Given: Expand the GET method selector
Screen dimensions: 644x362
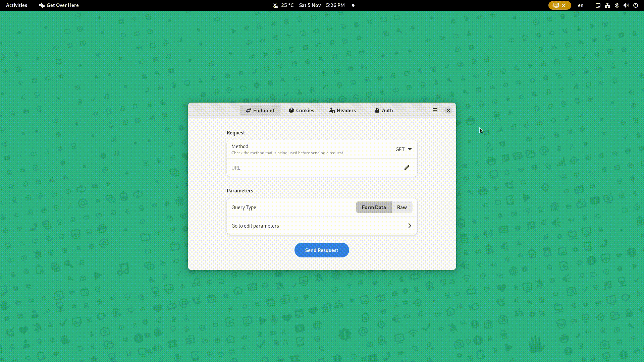Looking at the screenshot, I should tap(402, 149).
